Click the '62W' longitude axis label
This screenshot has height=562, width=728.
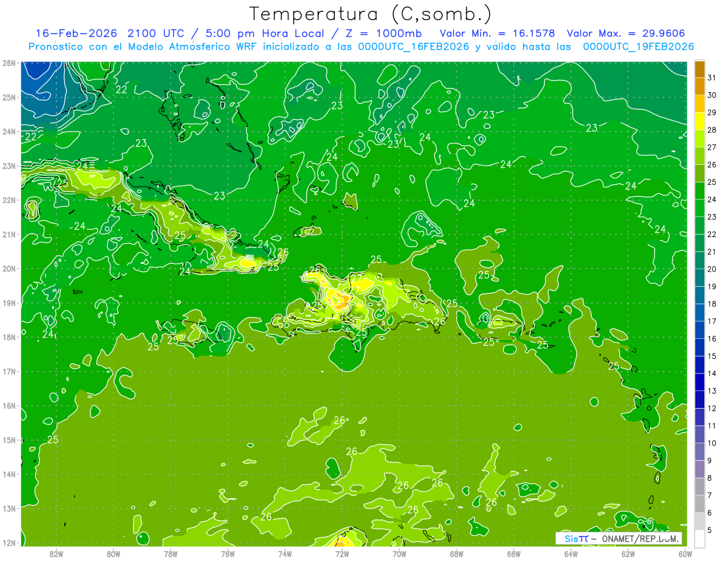tap(628, 553)
